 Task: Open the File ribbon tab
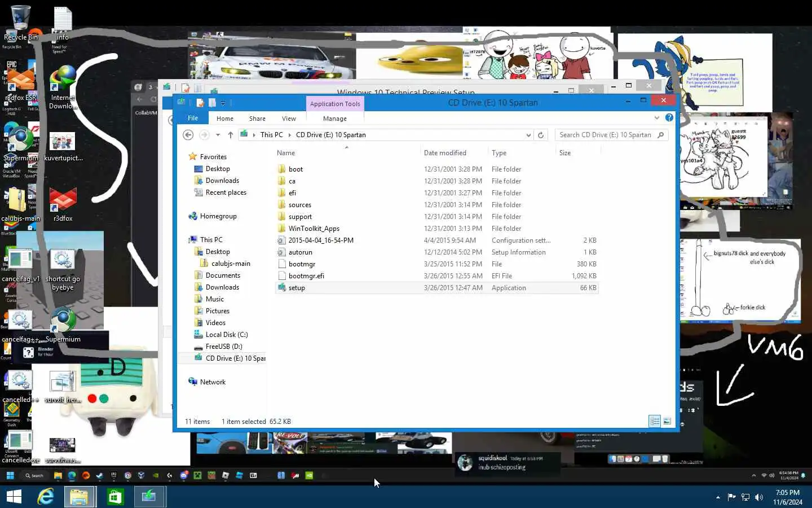coord(193,118)
